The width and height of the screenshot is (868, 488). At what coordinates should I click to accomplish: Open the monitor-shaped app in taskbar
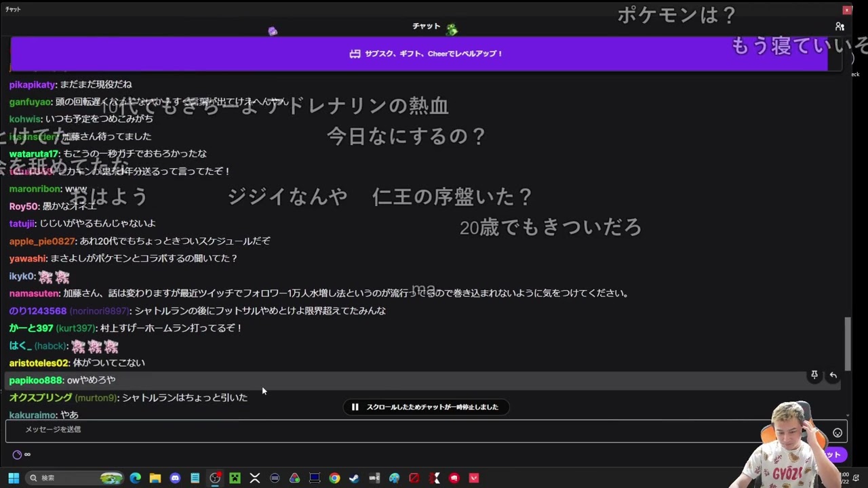(x=315, y=478)
